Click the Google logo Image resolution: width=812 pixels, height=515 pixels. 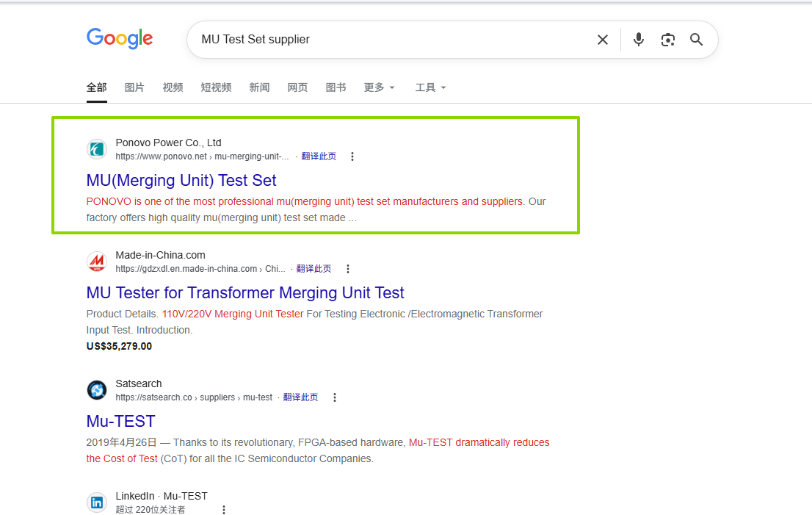pos(120,38)
